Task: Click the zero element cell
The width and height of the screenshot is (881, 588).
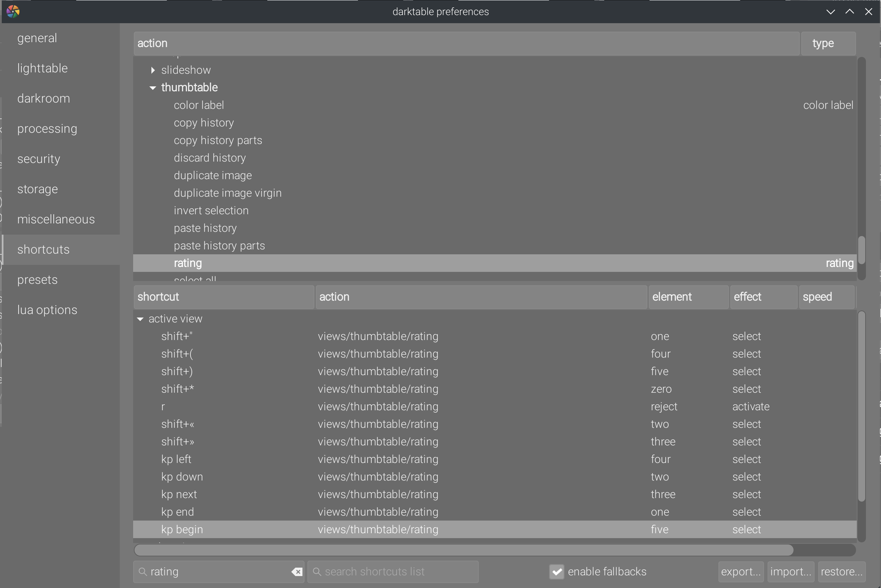Action: [x=661, y=389]
